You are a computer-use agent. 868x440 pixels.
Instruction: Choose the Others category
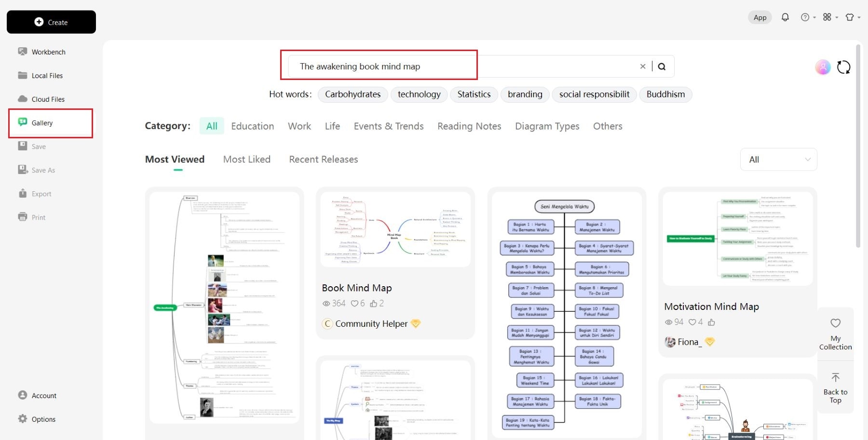(x=608, y=126)
